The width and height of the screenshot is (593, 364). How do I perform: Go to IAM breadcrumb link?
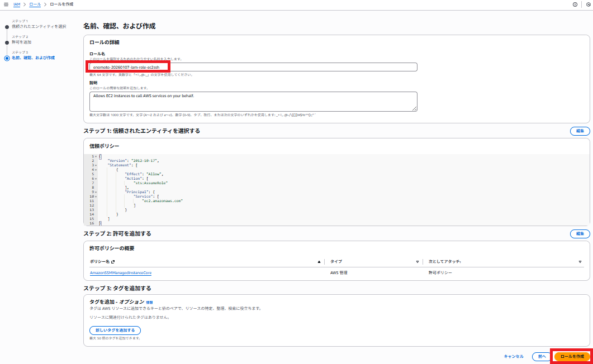click(x=17, y=4)
